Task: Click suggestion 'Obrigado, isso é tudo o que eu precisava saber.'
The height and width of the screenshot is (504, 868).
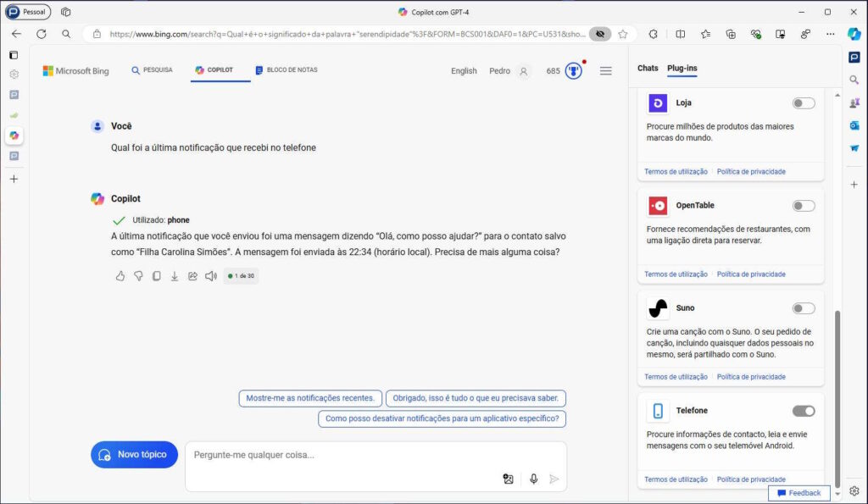Action: [x=476, y=398]
